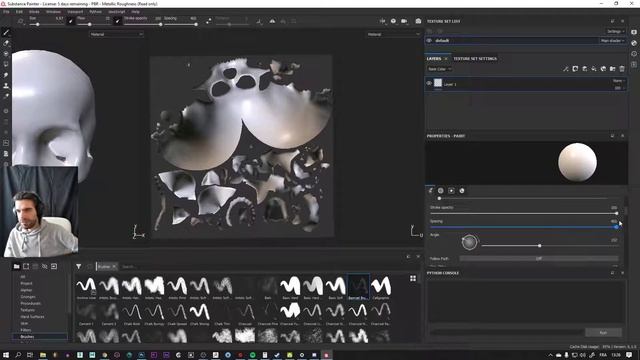Click the Shelf search field
This screenshot has height=360, width=640.
click(261, 267)
